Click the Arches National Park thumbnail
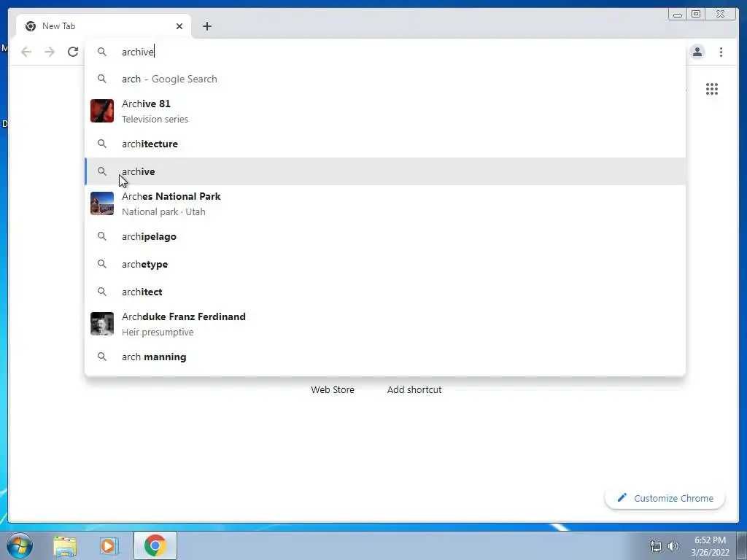Screen dimensions: 747x560 tap(102, 204)
